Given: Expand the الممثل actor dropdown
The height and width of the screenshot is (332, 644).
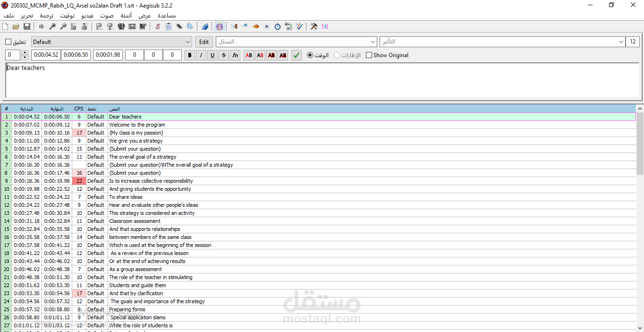Looking at the screenshot, I should click(372, 42).
